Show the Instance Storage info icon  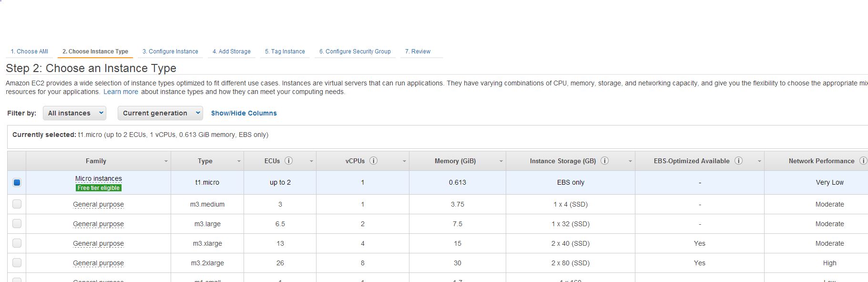604,161
